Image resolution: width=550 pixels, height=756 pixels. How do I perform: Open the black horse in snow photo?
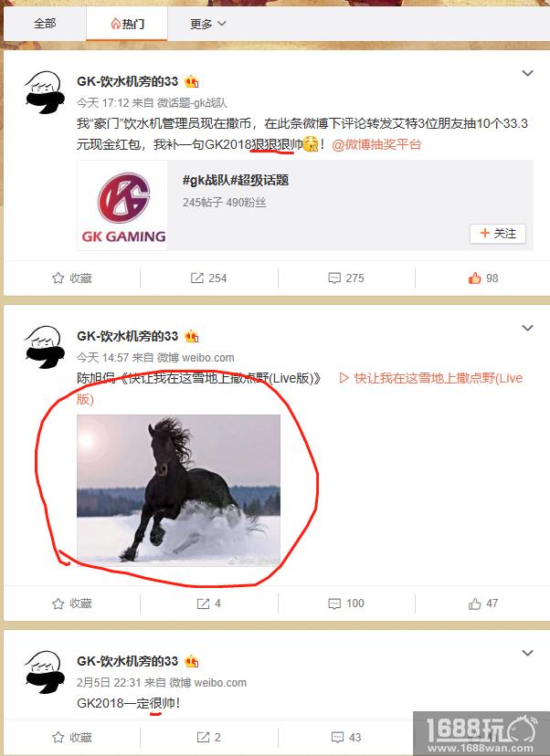178,490
